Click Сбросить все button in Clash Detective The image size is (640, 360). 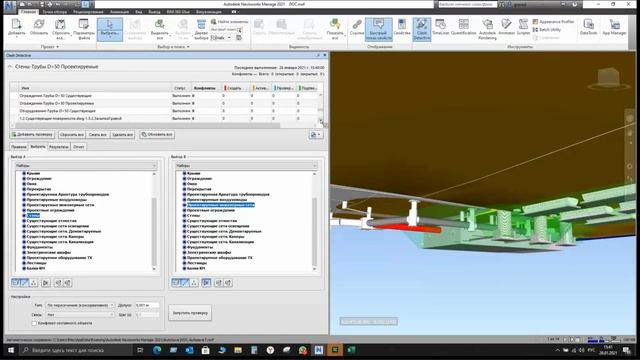tap(71, 134)
